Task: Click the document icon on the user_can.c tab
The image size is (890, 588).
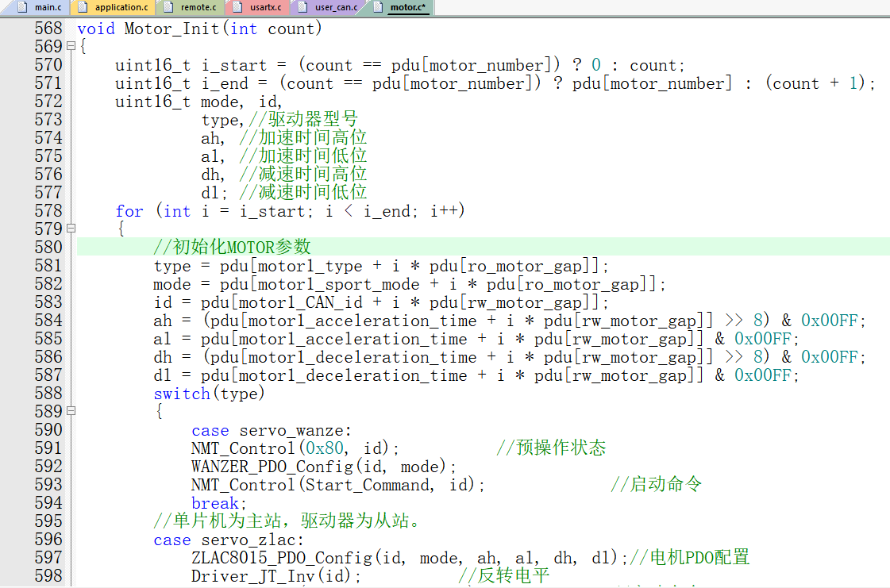Action: click(x=302, y=7)
